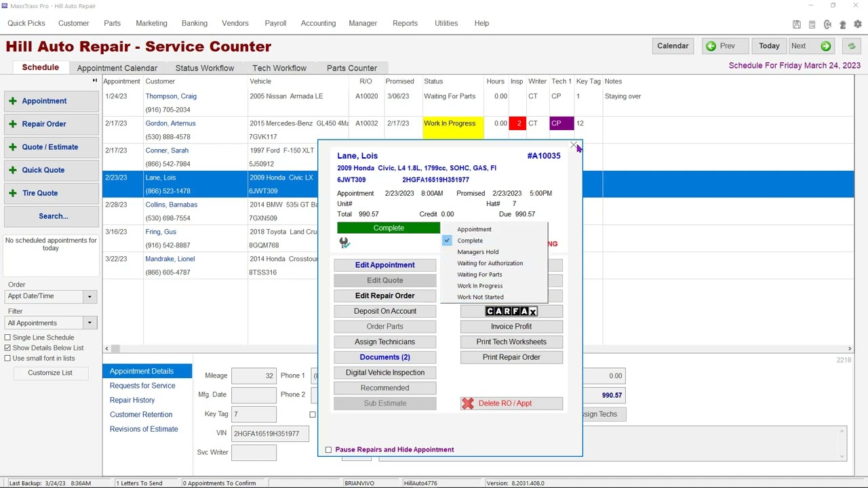
Task: Switch to Parts Counter tab
Action: point(352,68)
